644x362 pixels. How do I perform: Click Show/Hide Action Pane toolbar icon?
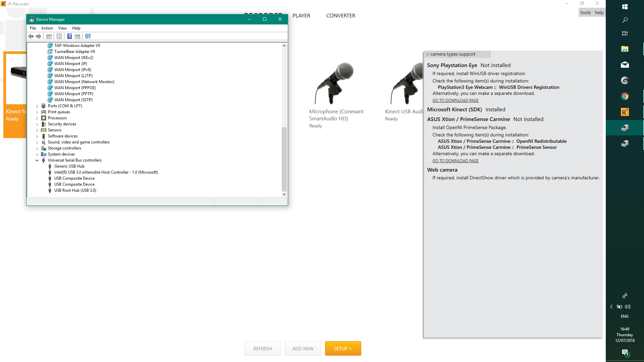[x=77, y=36]
